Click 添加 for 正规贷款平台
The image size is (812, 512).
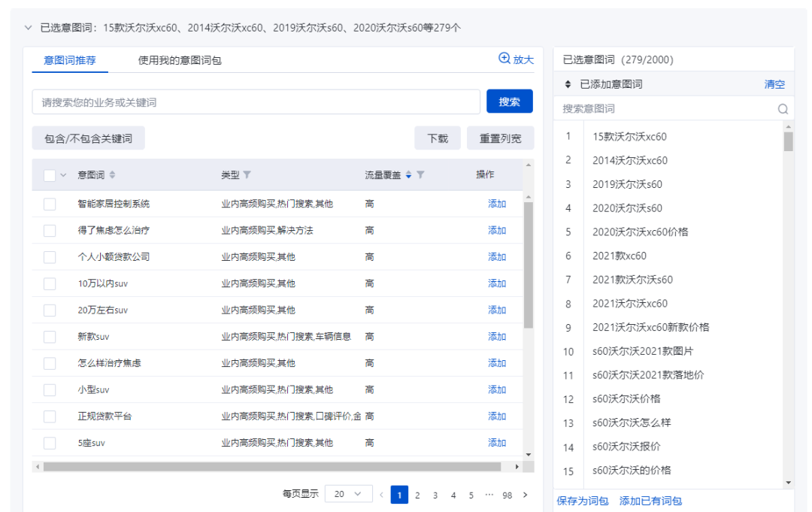[497, 417]
